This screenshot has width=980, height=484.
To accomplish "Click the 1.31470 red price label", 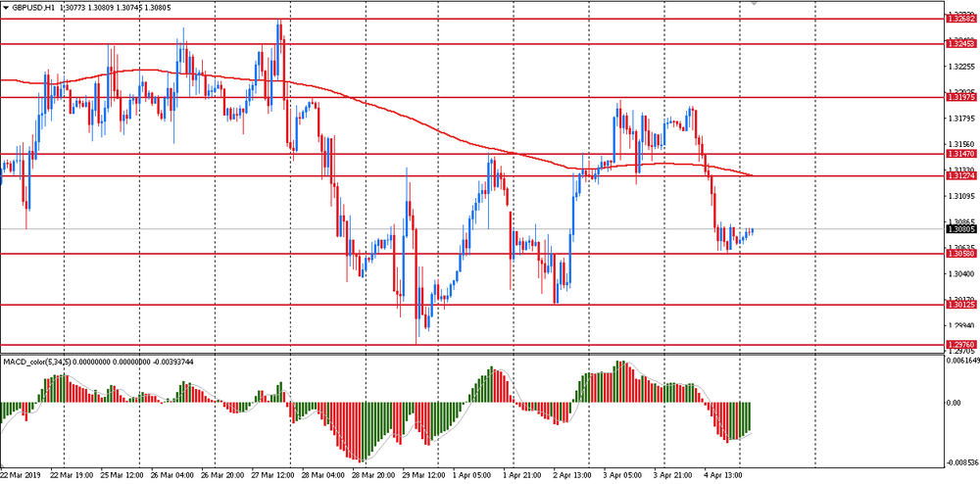I will coord(961,154).
